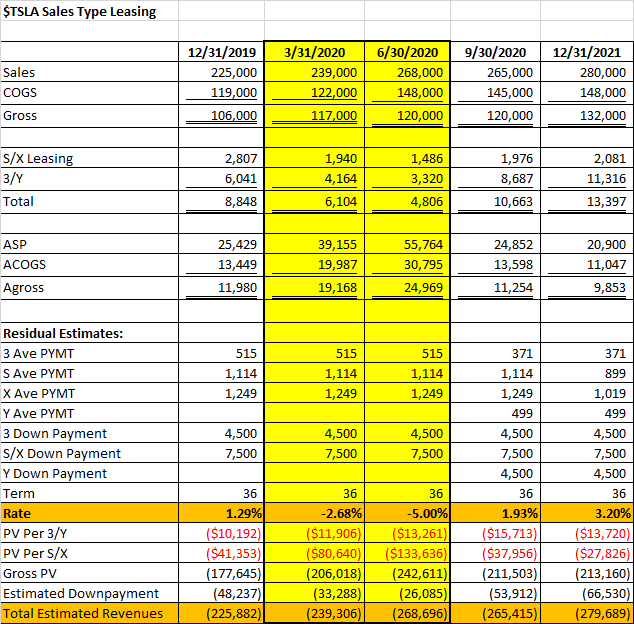Select Rate value -5.00%
This screenshot has width=634, height=624.
(x=427, y=514)
